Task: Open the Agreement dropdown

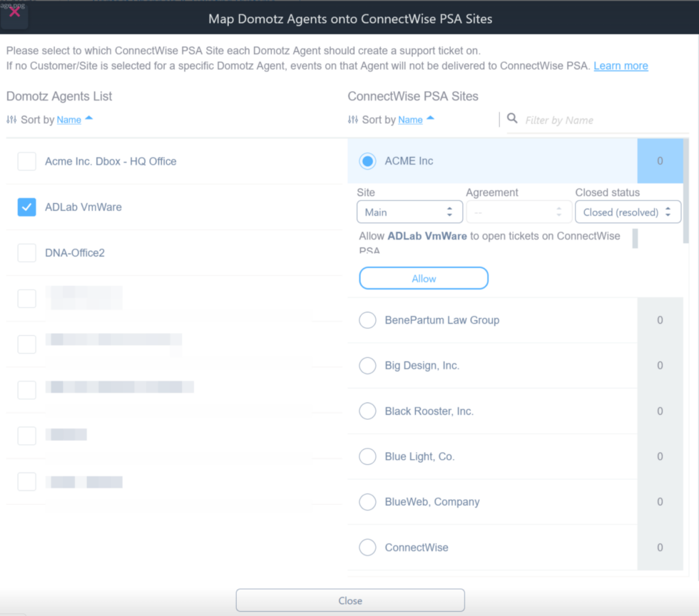Action: [519, 212]
